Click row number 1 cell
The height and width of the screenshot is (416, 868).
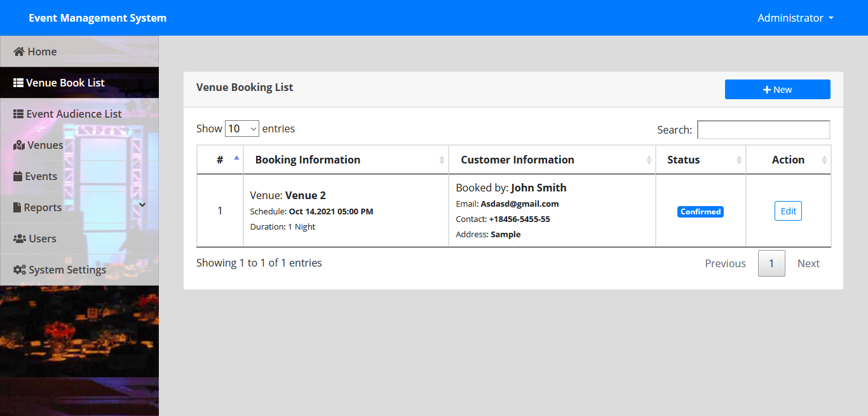[220, 211]
